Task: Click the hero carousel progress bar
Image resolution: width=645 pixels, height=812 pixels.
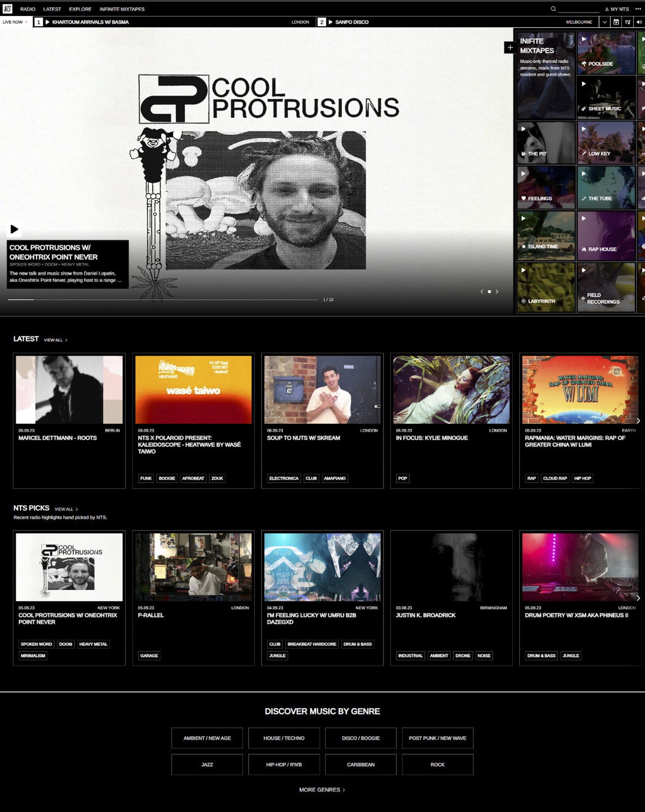Action: point(163,300)
